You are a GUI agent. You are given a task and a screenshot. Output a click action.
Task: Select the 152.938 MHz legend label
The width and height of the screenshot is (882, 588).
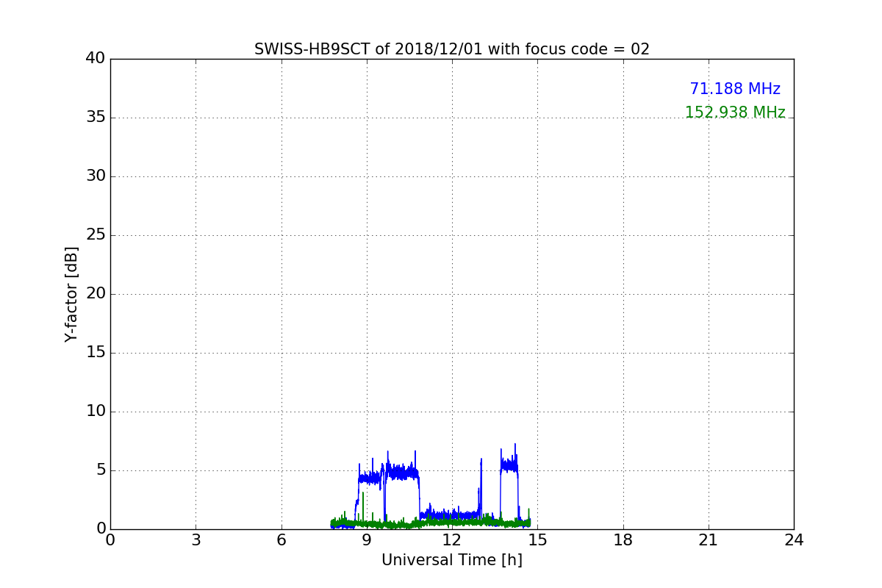pyautogui.click(x=735, y=112)
